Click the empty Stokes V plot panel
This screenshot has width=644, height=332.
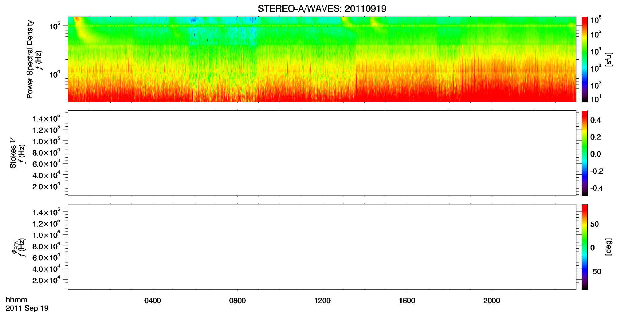coord(322,153)
